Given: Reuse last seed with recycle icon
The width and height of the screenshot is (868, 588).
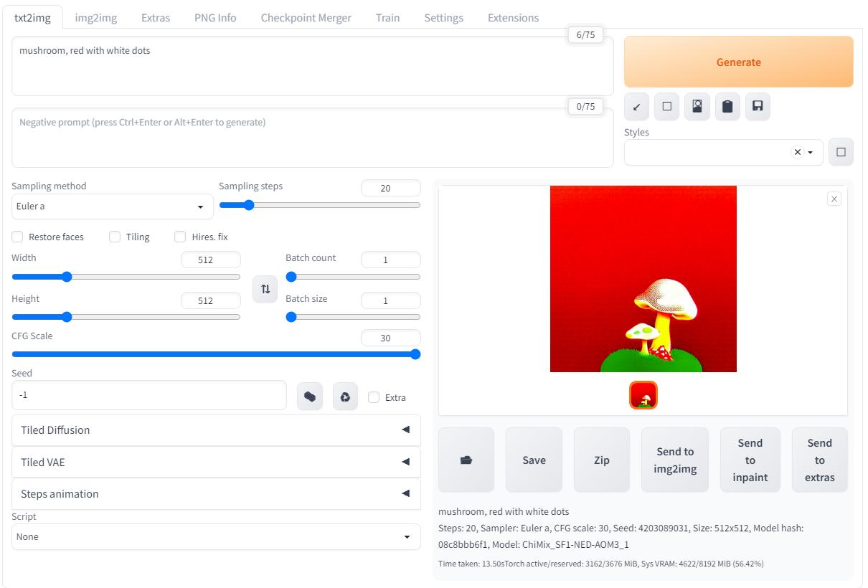Looking at the screenshot, I should click(x=345, y=396).
